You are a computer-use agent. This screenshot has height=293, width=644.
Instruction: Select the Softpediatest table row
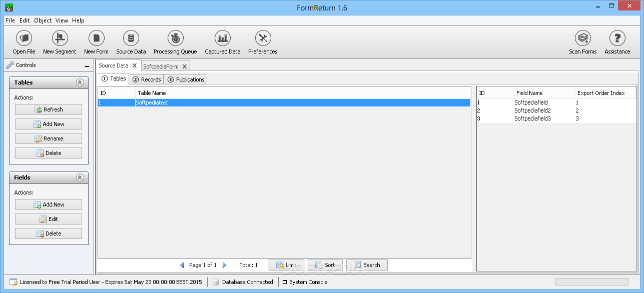(x=284, y=102)
